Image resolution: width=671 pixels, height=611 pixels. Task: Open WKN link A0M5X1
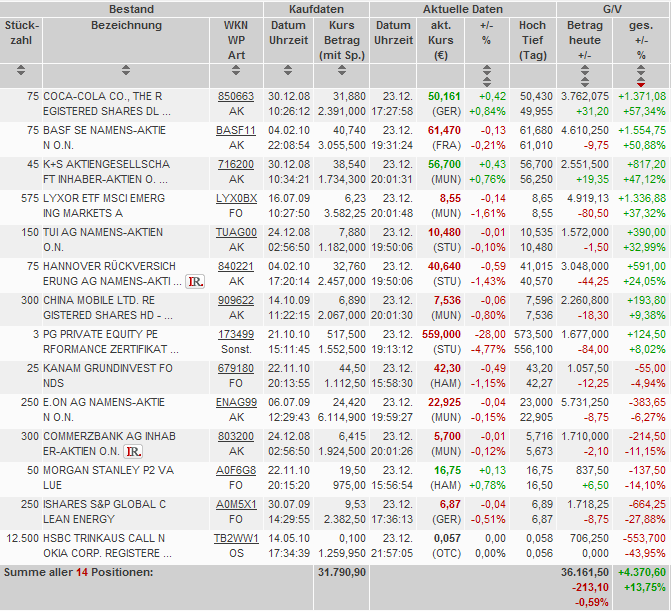pyautogui.click(x=236, y=504)
